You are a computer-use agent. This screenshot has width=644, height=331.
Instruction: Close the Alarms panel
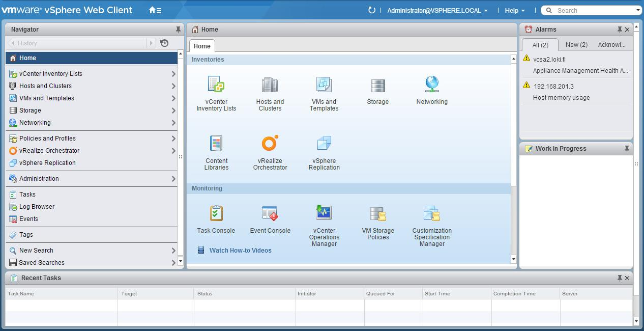click(x=627, y=30)
